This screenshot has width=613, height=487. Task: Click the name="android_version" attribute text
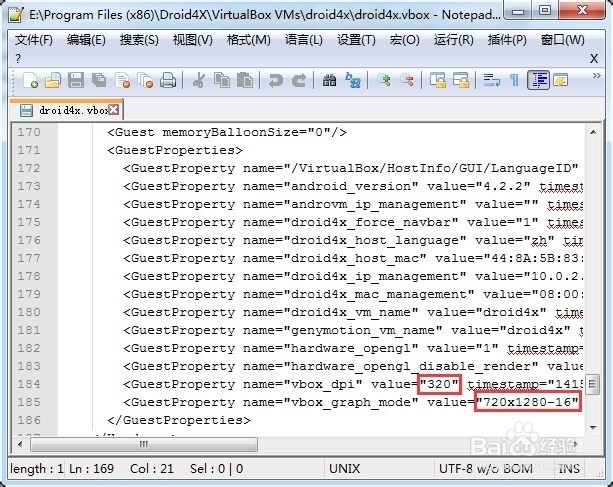(x=331, y=186)
